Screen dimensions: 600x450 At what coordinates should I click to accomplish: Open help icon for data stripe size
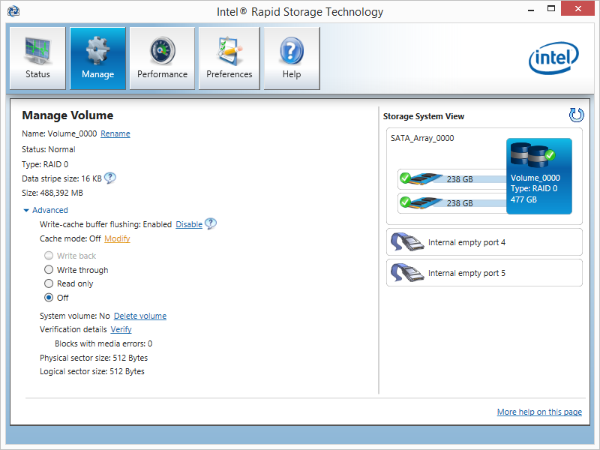[110, 178]
